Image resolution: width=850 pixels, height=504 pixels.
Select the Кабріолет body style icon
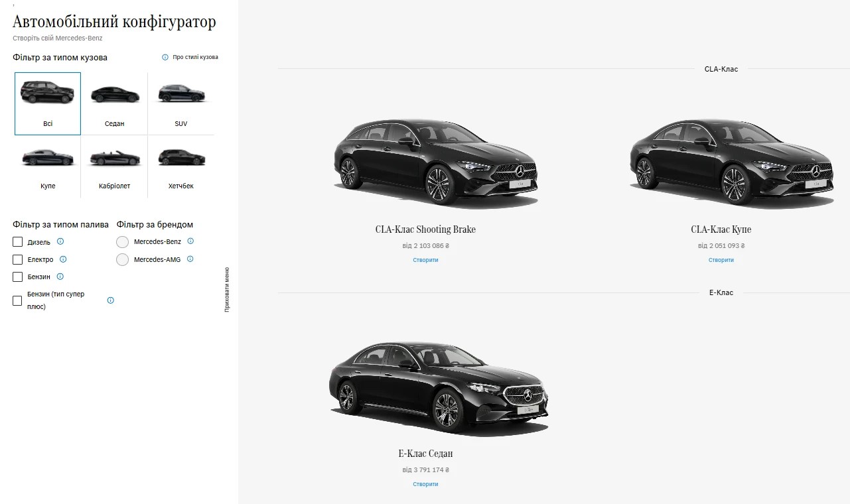point(113,157)
